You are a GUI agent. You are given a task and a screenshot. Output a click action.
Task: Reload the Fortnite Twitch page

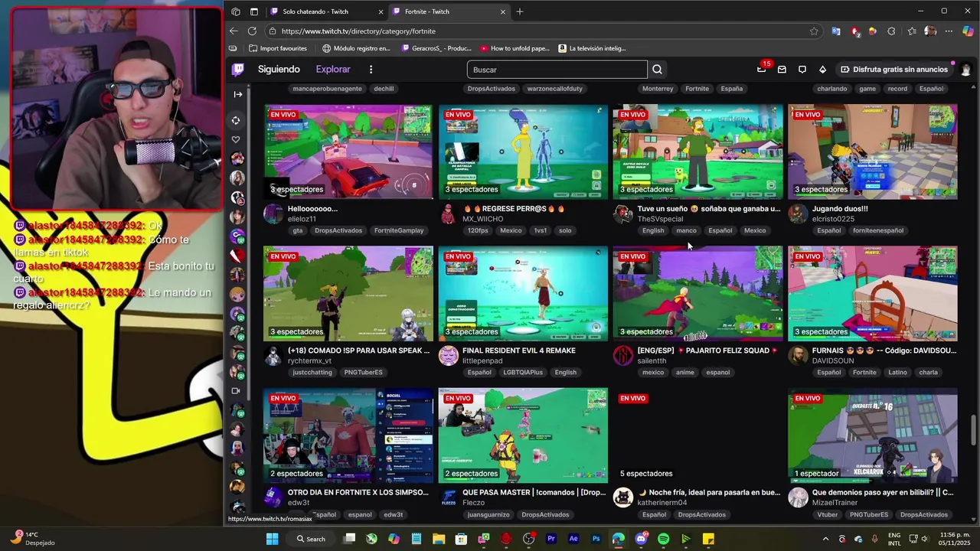[x=252, y=31]
